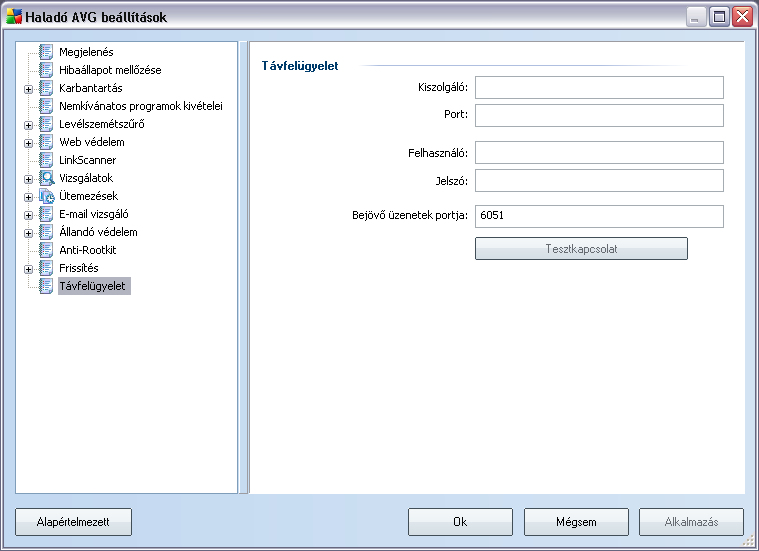Minimize the AVG settings window
759x551 pixels.
696,17
